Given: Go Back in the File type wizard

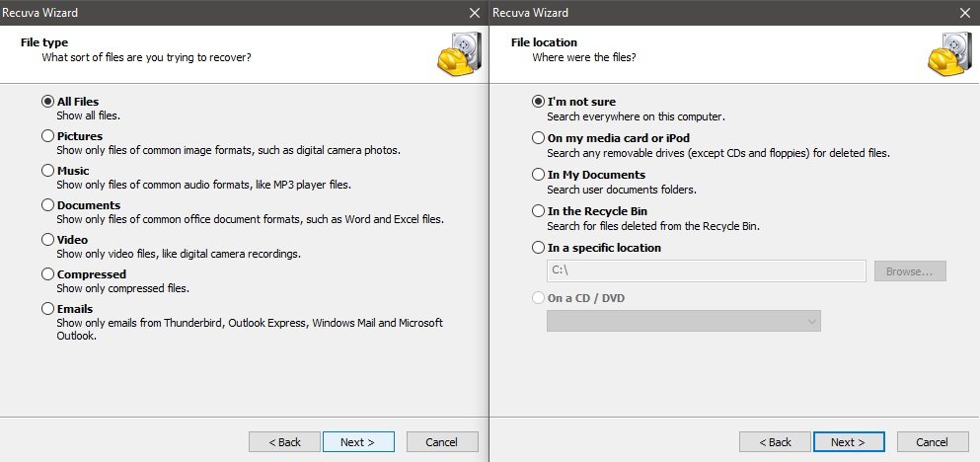Looking at the screenshot, I should (x=284, y=442).
